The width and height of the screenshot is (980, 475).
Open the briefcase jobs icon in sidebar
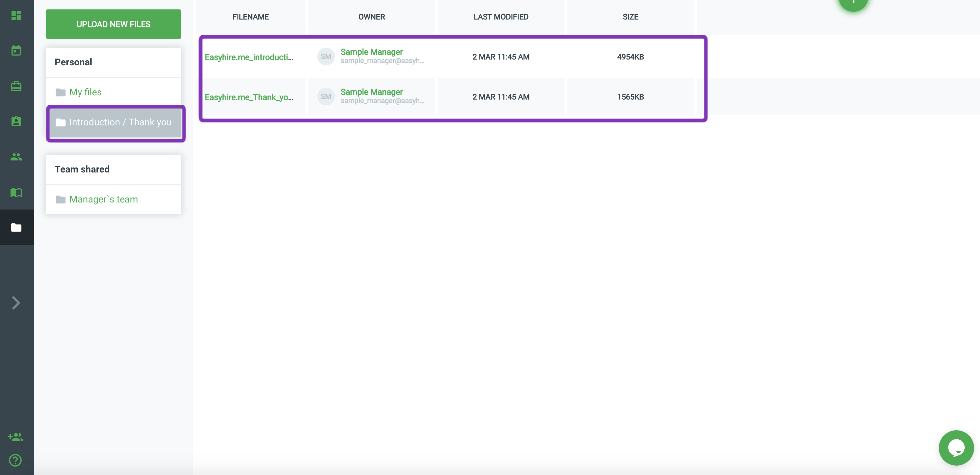(x=16, y=86)
